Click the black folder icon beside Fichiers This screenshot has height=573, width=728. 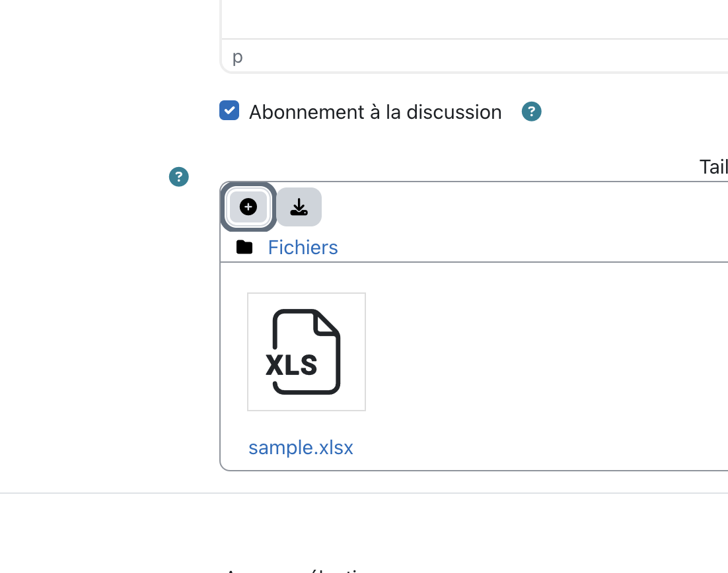[244, 248]
